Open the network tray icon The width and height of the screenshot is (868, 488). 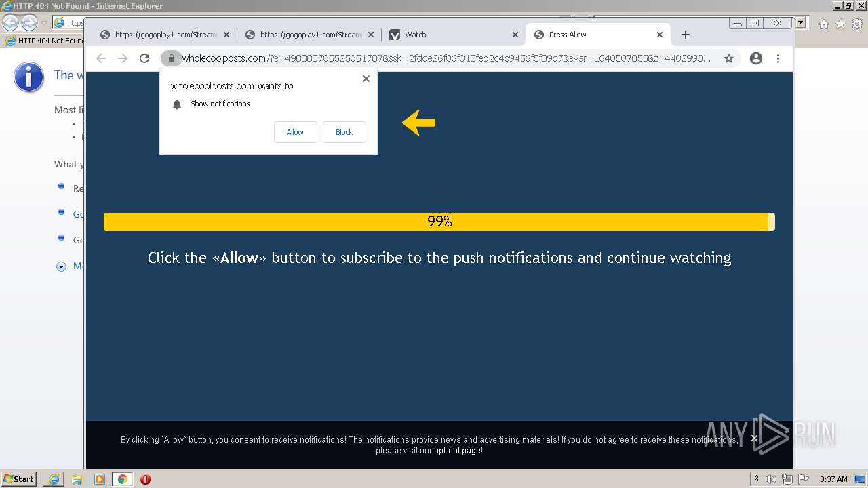click(787, 479)
